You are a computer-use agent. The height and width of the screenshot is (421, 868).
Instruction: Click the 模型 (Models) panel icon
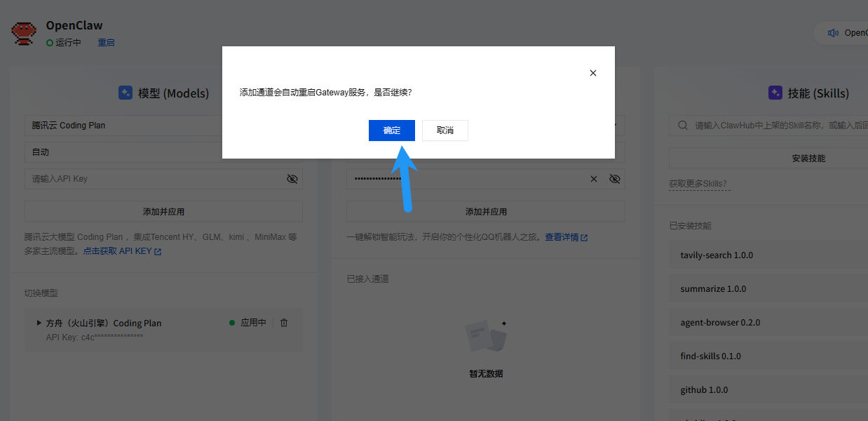pos(126,93)
